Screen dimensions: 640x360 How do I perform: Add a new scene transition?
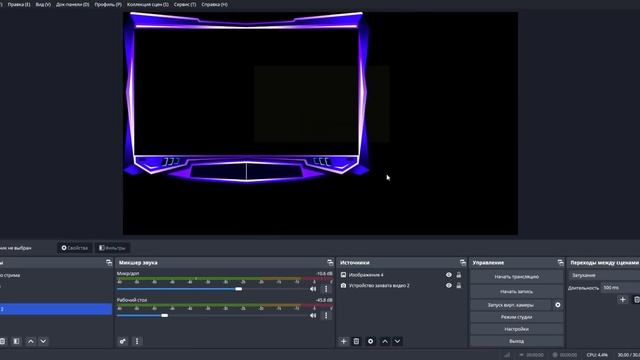click(622, 300)
